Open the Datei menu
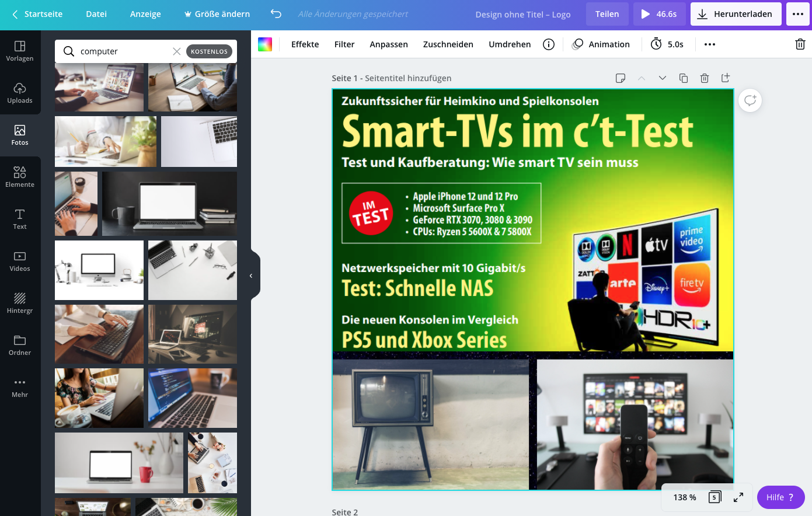The width and height of the screenshot is (812, 516). (96, 14)
